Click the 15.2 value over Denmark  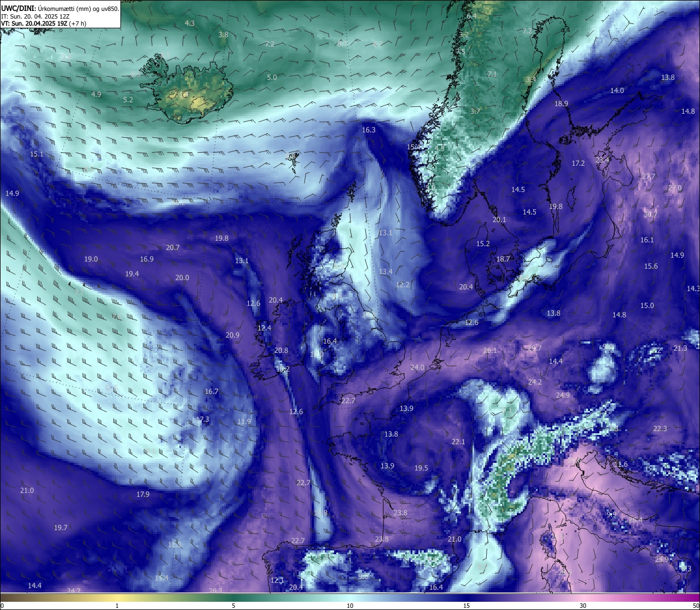tap(483, 244)
